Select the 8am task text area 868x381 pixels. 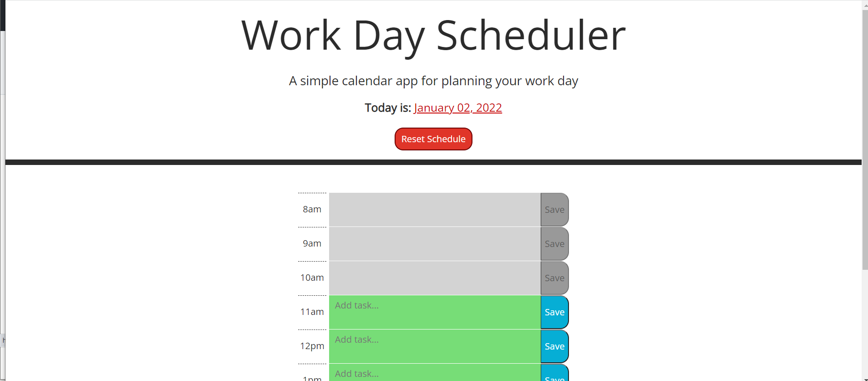(x=432, y=209)
